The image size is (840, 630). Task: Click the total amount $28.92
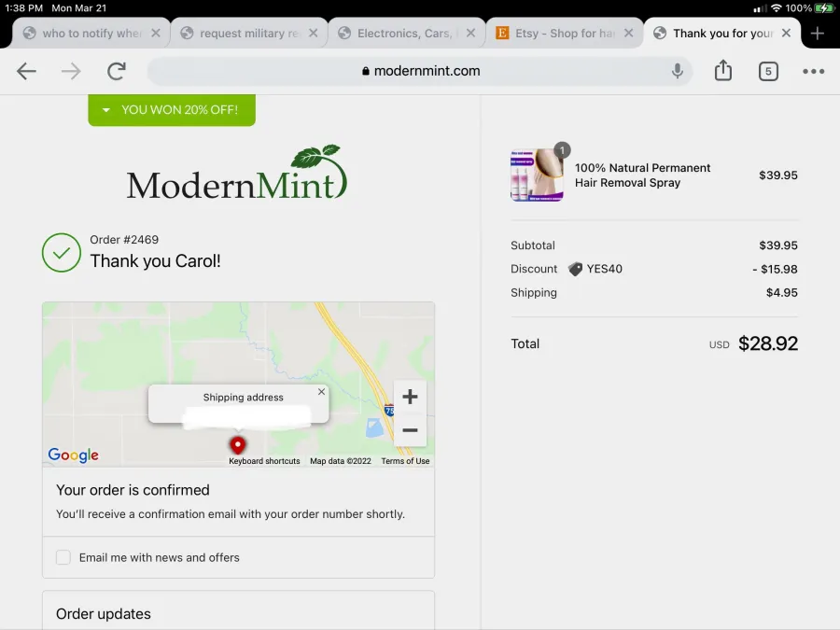pos(768,343)
